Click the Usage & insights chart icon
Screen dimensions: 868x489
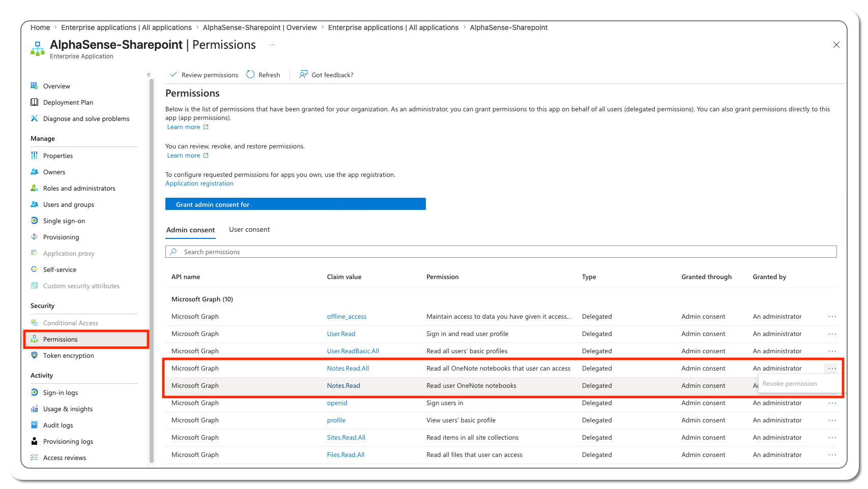[x=34, y=409]
